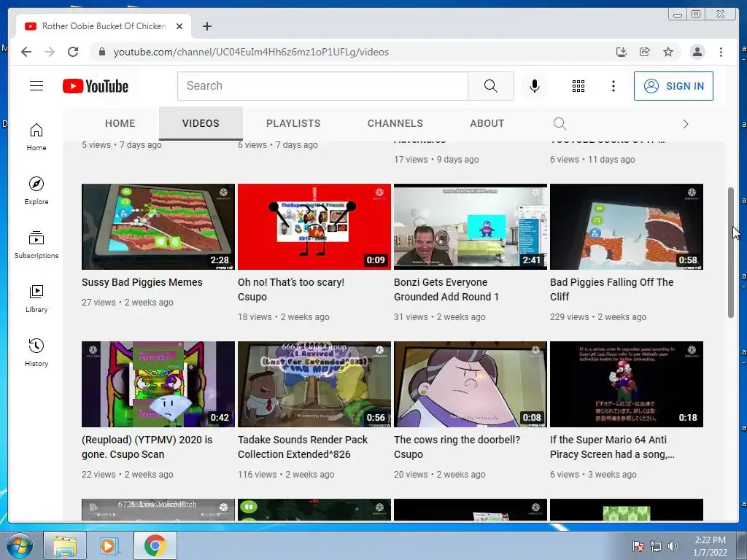
Task: Open Home in the left sidebar
Action: (36, 137)
